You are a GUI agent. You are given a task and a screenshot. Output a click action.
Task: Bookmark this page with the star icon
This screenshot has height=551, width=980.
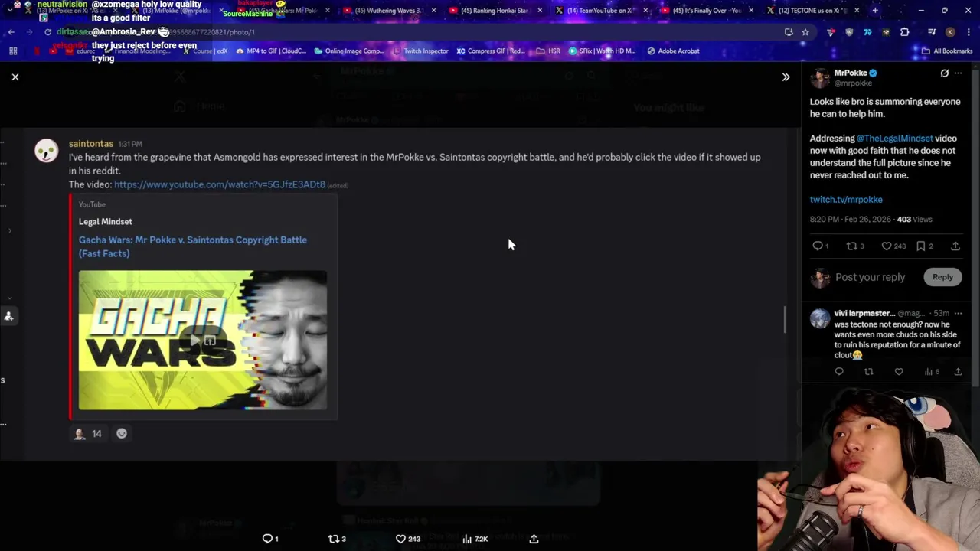pyautogui.click(x=805, y=32)
